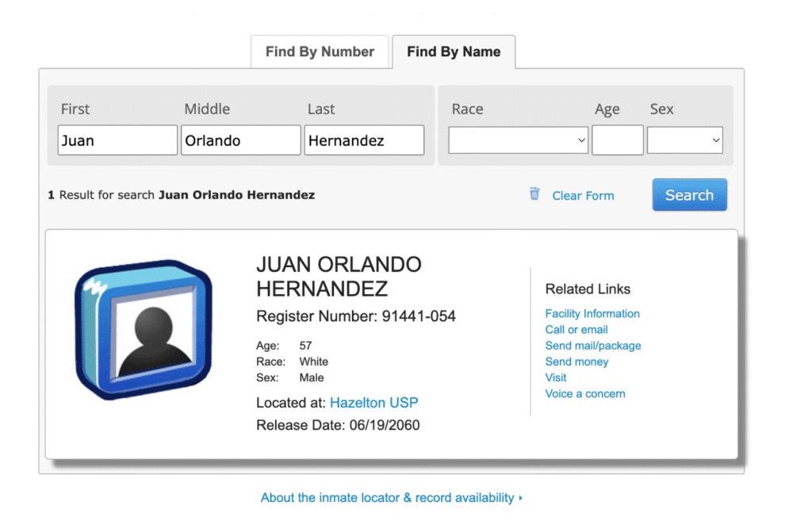Image resolution: width=812 pixels, height=532 pixels.
Task: Open the Visit link
Action: point(556,377)
